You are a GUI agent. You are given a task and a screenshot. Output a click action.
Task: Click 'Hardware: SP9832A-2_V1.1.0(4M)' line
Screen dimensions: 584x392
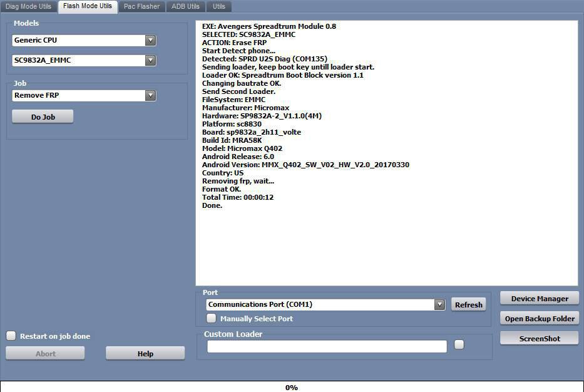(262, 115)
